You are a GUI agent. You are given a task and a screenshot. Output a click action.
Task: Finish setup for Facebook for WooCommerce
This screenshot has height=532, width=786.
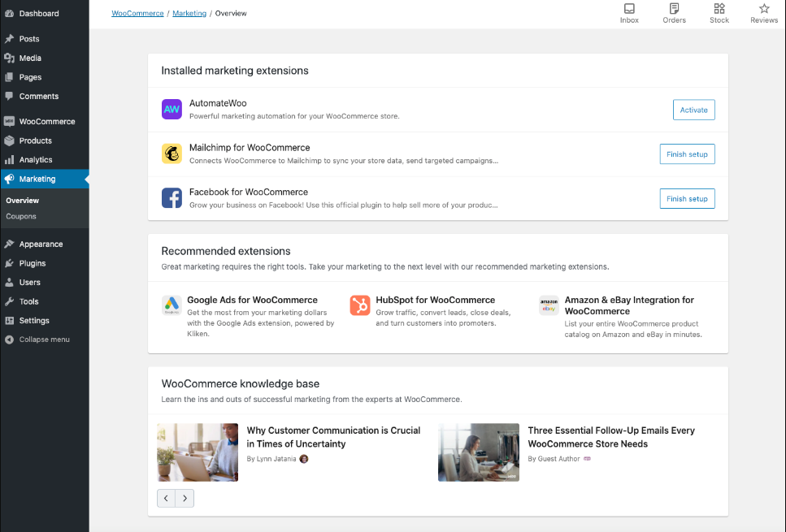(x=687, y=199)
